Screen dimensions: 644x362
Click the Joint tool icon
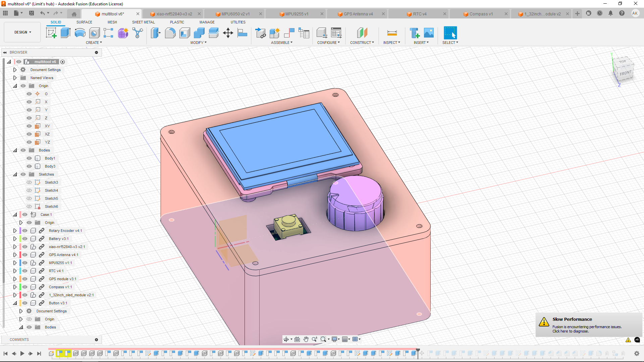(x=289, y=33)
